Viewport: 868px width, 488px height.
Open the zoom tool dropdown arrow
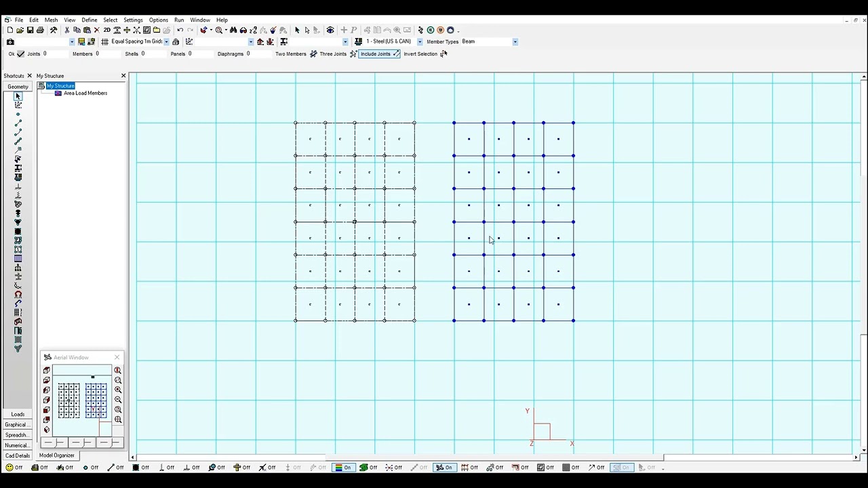(x=226, y=30)
